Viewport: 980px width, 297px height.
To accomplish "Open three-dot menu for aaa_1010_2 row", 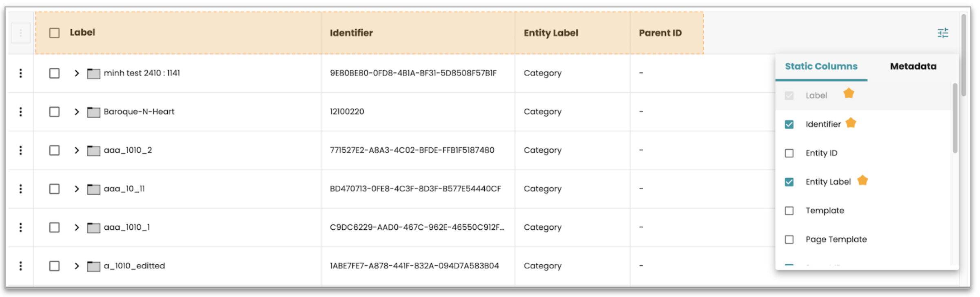I will (x=21, y=150).
